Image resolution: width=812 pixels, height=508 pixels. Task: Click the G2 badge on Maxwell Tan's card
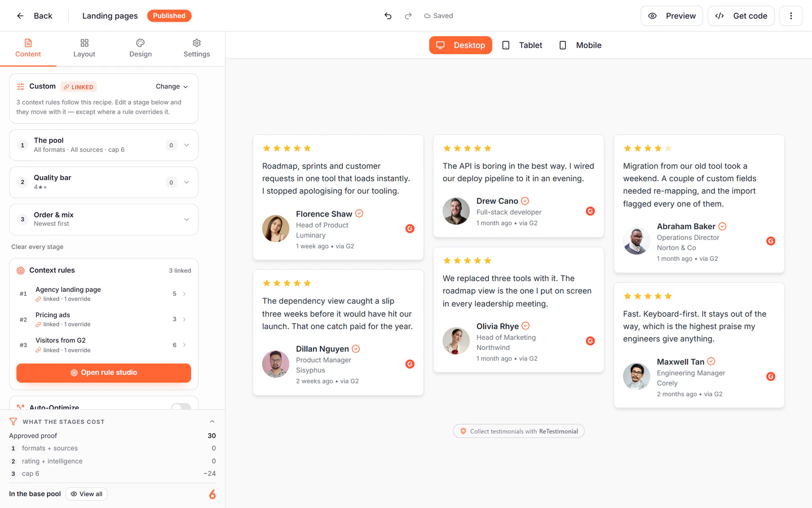pyautogui.click(x=771, y=376)
